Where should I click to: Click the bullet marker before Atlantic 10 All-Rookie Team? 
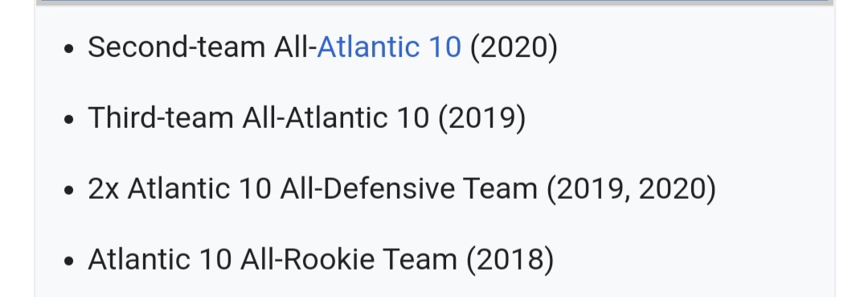(x=68, y=261)
